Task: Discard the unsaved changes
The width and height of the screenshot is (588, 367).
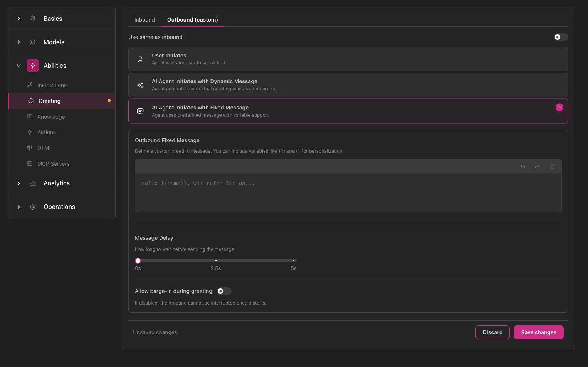Action: click(492, 332)
